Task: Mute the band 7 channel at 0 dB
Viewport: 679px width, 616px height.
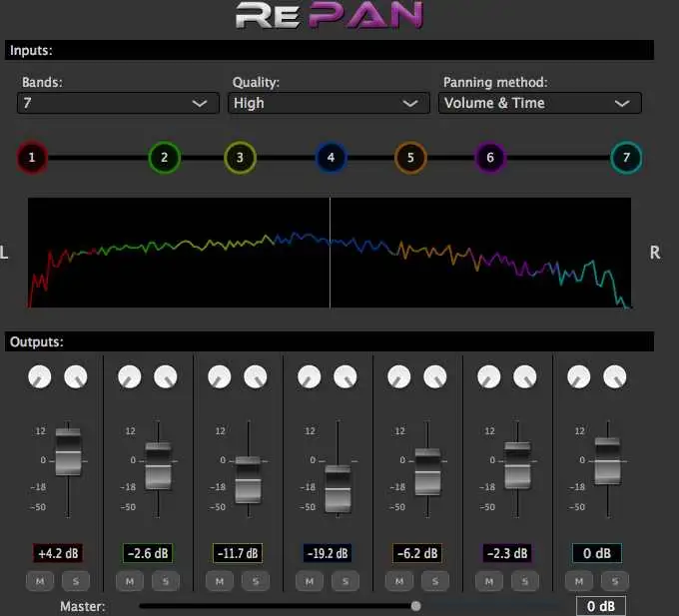Action: (579, 581)
